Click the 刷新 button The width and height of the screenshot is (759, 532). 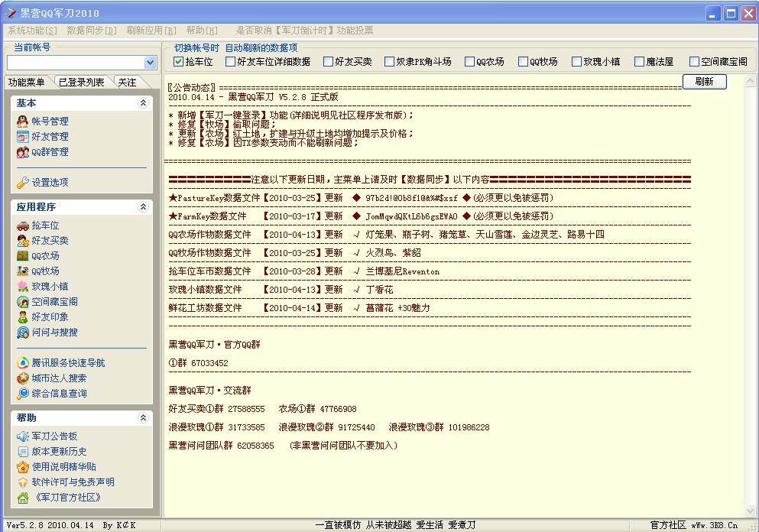click(704, 81)
